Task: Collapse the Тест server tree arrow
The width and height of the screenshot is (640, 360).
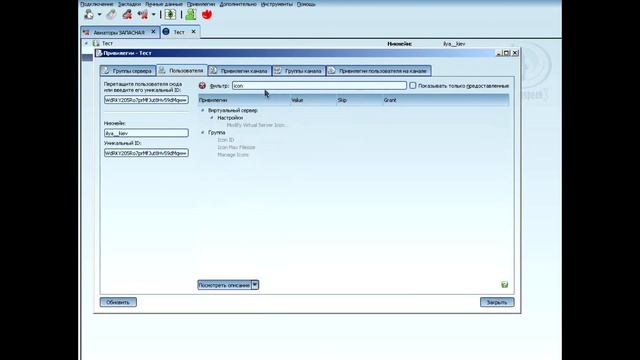Action: click(87, 43)
